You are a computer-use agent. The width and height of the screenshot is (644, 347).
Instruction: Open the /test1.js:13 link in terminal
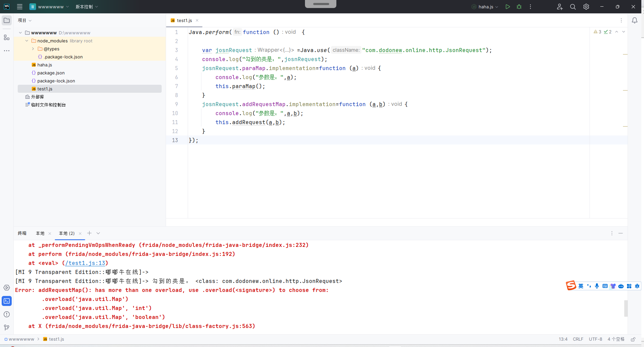point(85,263)
